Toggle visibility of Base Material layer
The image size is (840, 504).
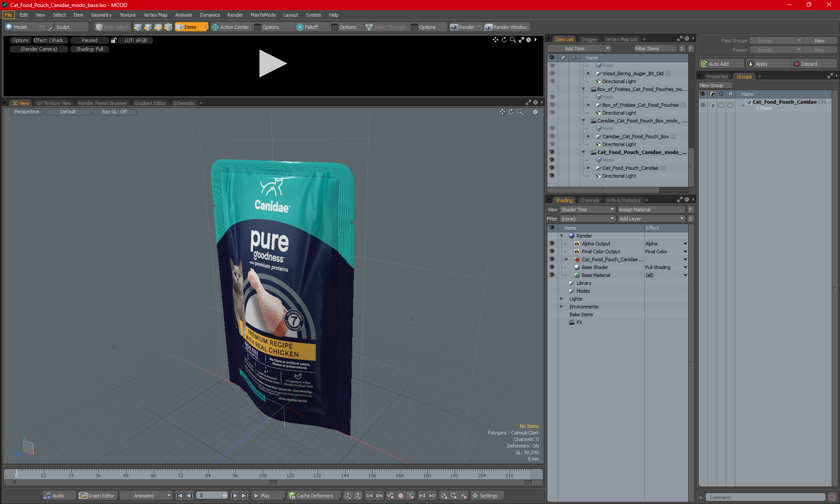pos(552,275)
